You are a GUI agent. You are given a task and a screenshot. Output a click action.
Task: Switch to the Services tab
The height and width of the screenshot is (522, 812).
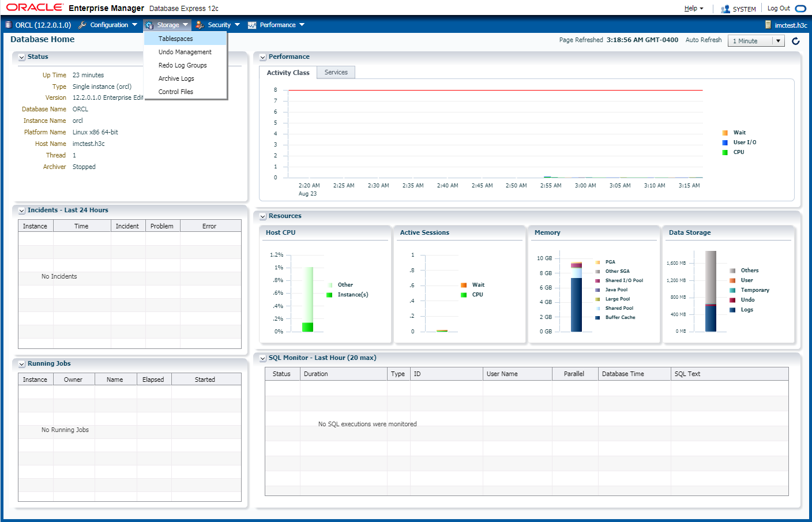[336, 72]
